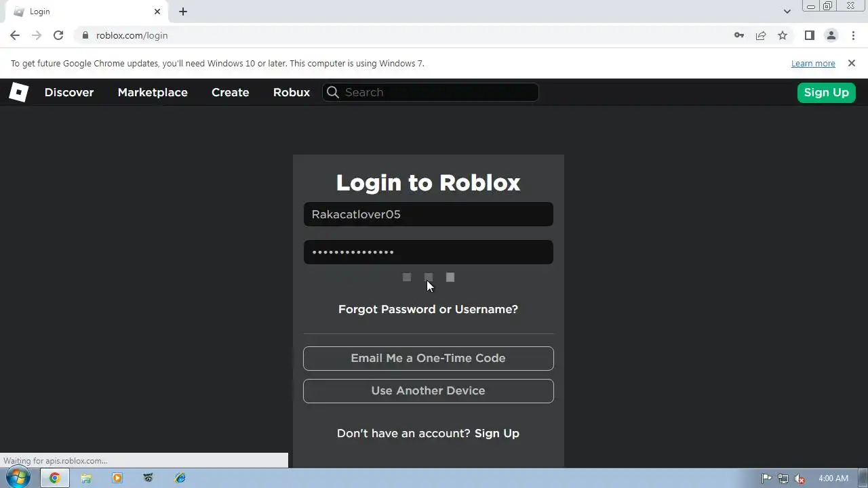The width and height of the screenshot is (868, 488).
Task: Click the Roblox logo icon
Action: (18, 92)
